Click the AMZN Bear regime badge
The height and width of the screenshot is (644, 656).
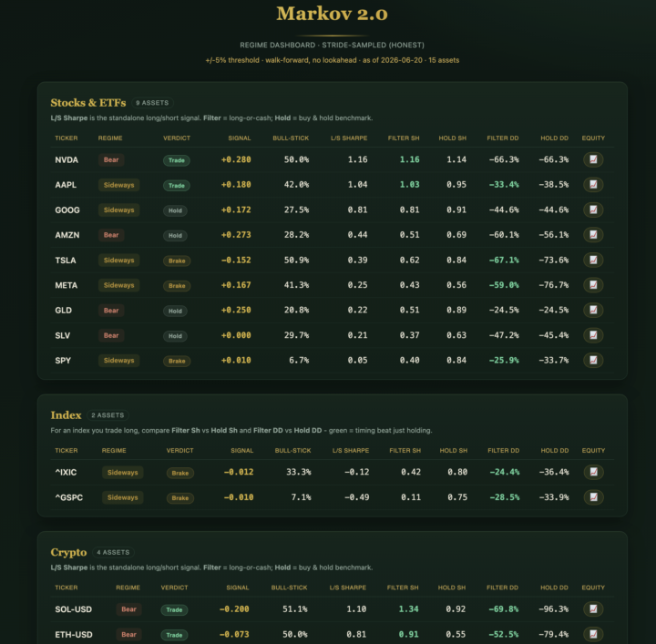click(111, 235)
